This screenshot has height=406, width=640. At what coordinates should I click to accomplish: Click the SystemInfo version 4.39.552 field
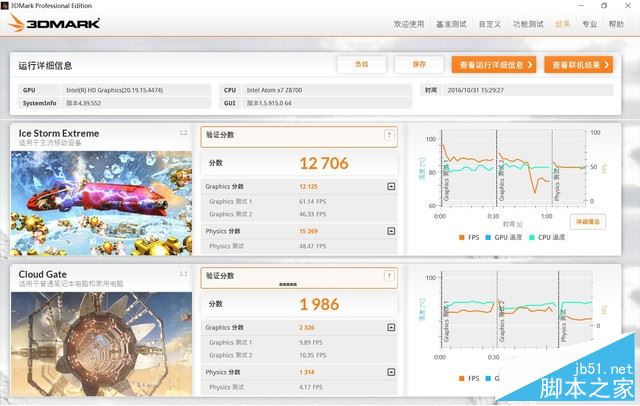click(x=136, y=103)
